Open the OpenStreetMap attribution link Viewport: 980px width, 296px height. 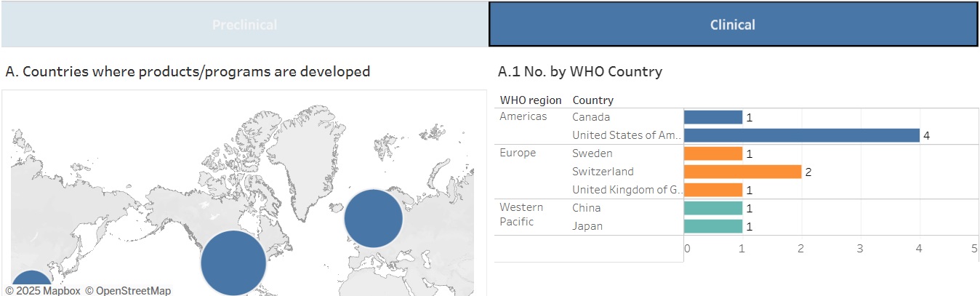pyautogui.click(x=128, y=291)
